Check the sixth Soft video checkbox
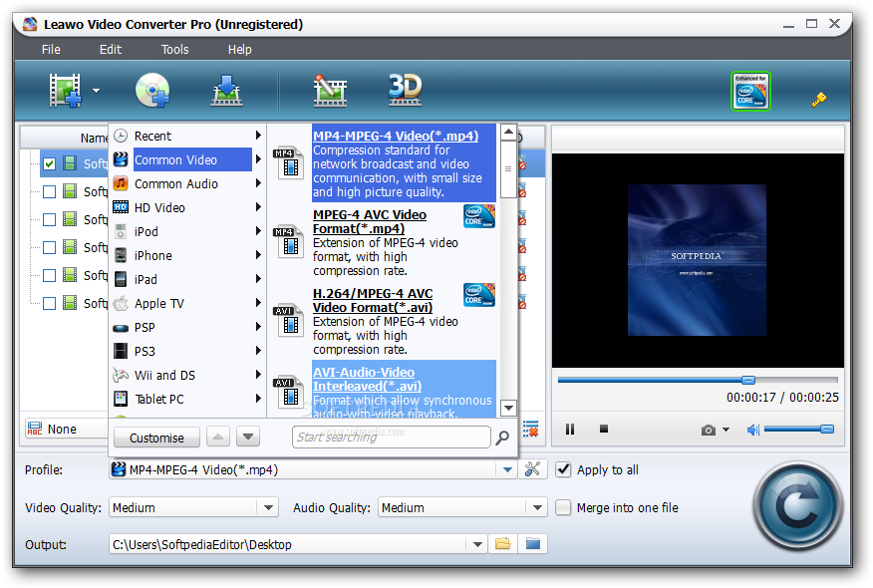 (x=50, y=303)
